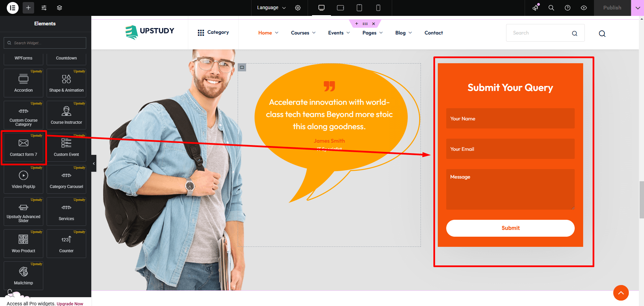Open Site Settings sliders icon
This screenshot has width=644, height=306.
click(x=44, y=8)
